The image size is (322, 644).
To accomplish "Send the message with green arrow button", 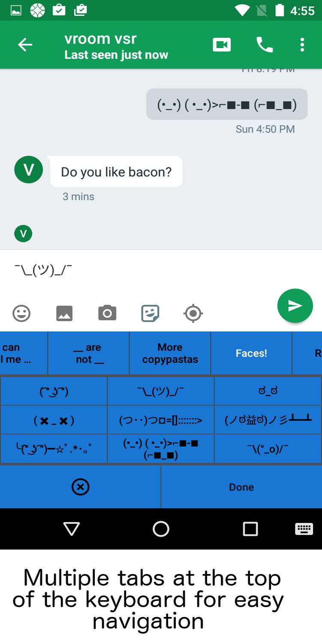I will (295, 306).
